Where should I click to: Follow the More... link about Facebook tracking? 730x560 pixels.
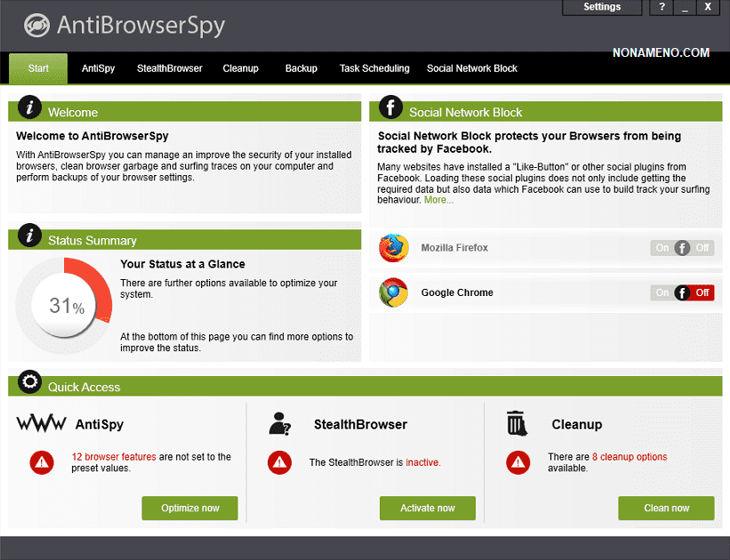point(438,200)
